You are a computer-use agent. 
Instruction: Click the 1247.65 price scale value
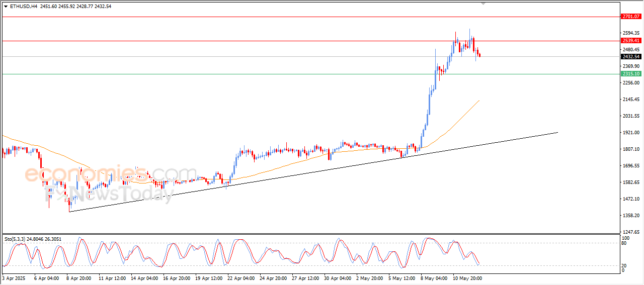point(631,232)
